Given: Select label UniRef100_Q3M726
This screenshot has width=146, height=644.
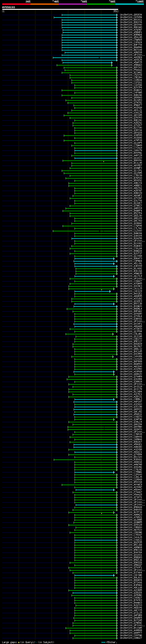Looking at the screenshot, I should tap(131, 130).
